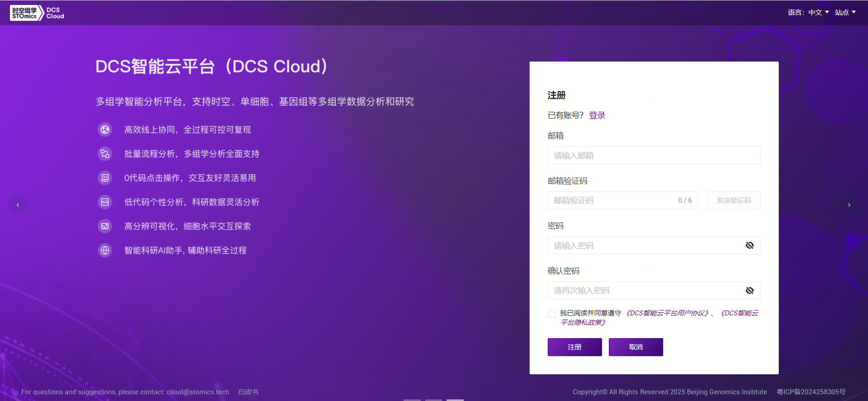Click the globe icon beside 智能科研AI助手
This screenshot has width=868, height=401.
pos(105,250)
